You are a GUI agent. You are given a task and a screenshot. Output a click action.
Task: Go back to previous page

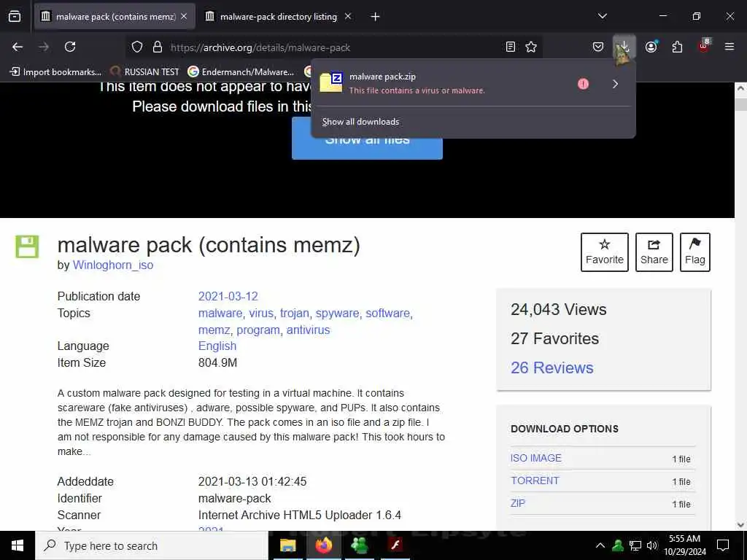click(18, 47)
